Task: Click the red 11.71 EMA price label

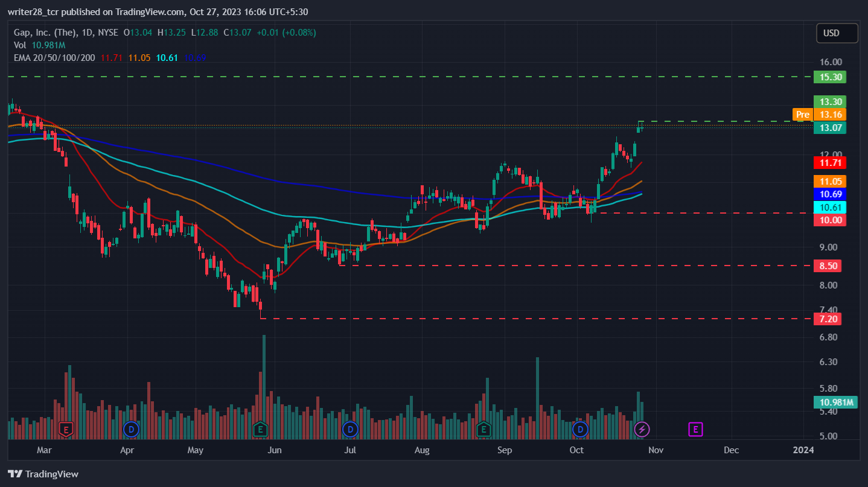Action: pyautogui.click(x=830, y=162)
